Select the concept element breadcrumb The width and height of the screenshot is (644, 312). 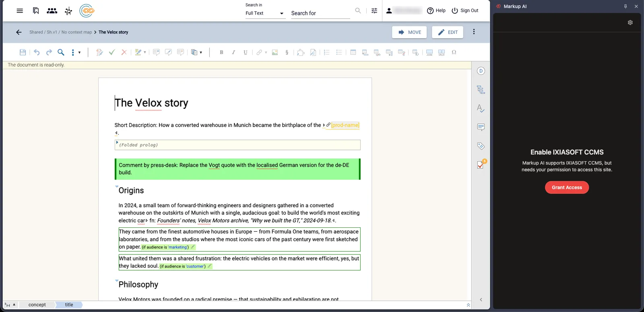click(x=37, y=305)
